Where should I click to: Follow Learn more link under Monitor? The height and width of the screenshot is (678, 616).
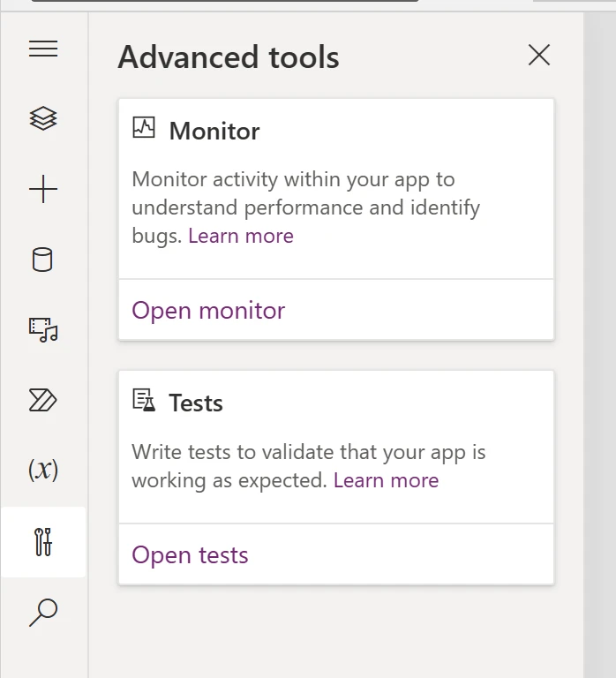point(241,236)
